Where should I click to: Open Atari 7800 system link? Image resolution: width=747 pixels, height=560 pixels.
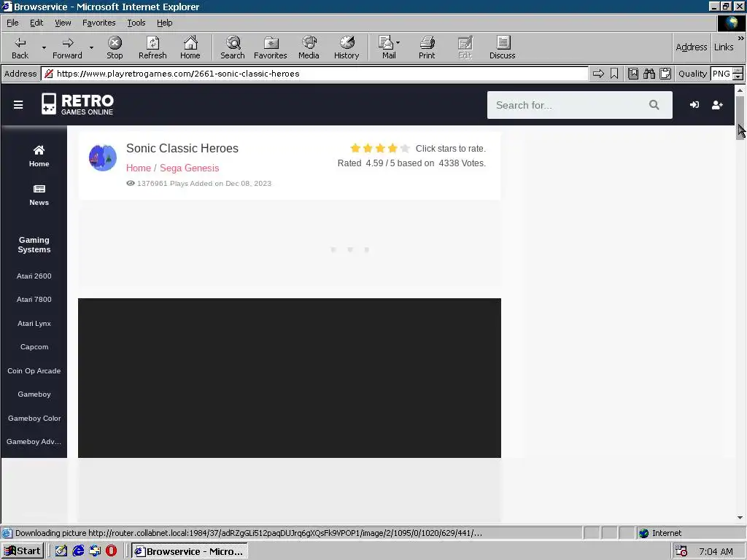[x=34, y=300]
